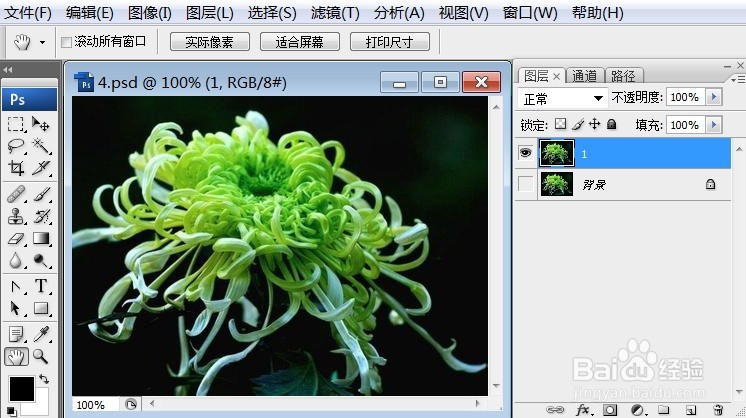The height and width of the screenshot is (418, 746).
Task: Open status bar info popup icon
Action: tap(131, 404)
